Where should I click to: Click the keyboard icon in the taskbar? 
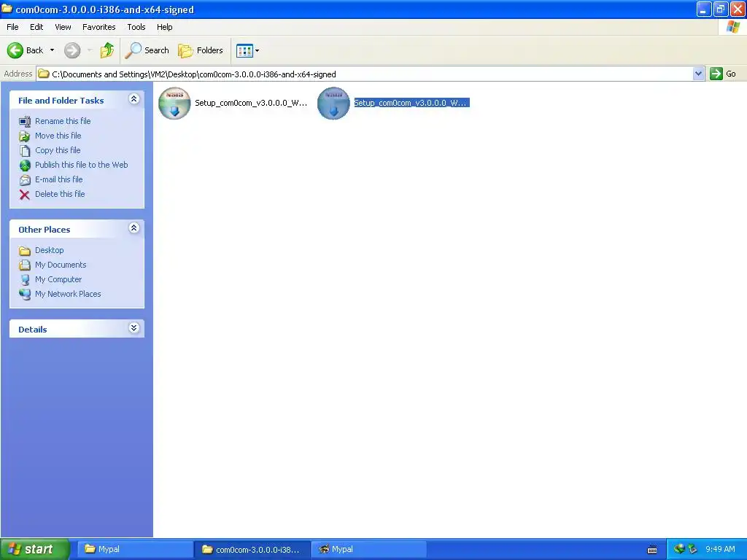652,550
